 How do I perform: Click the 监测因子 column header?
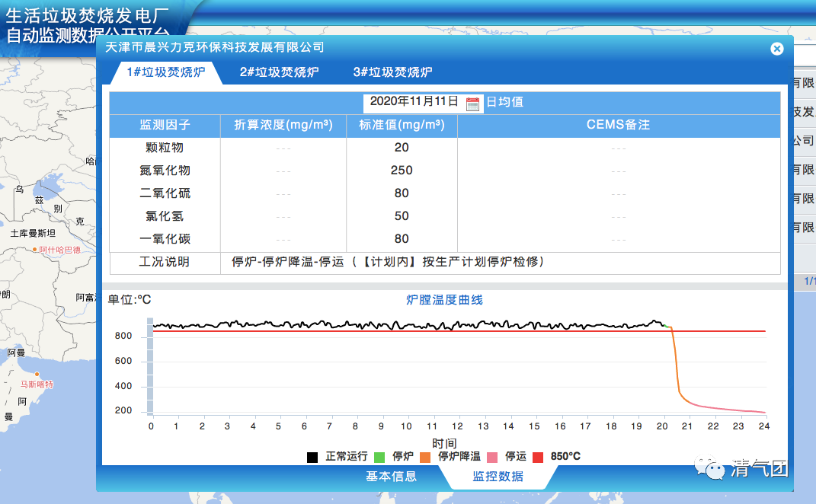(x=165, y=125)
